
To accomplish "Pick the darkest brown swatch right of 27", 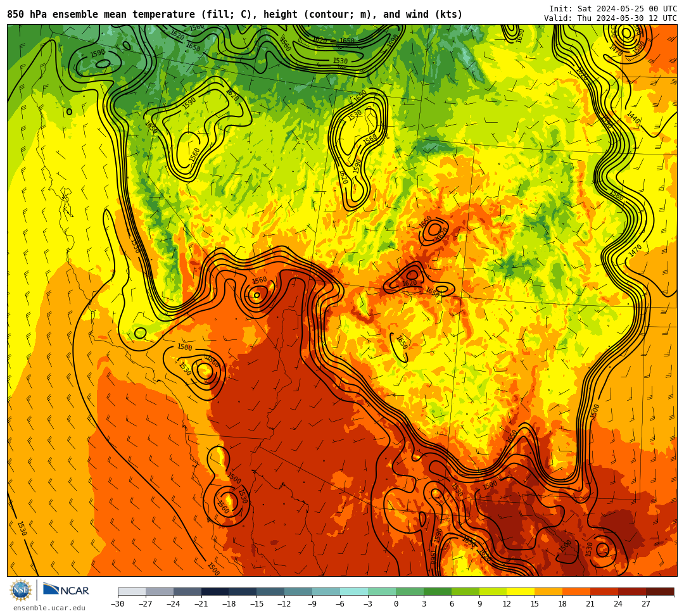I will coord(660,591).
